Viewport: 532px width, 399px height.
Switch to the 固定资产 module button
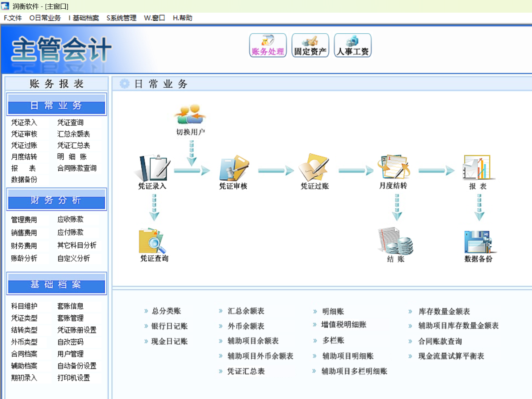click(x=310, y=45)
